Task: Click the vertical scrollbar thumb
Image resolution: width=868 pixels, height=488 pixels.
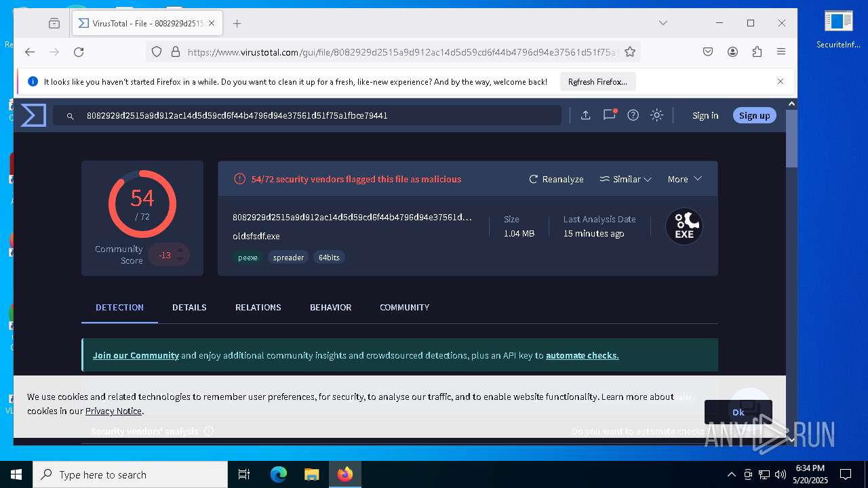Action: click(x=791, y=138)
